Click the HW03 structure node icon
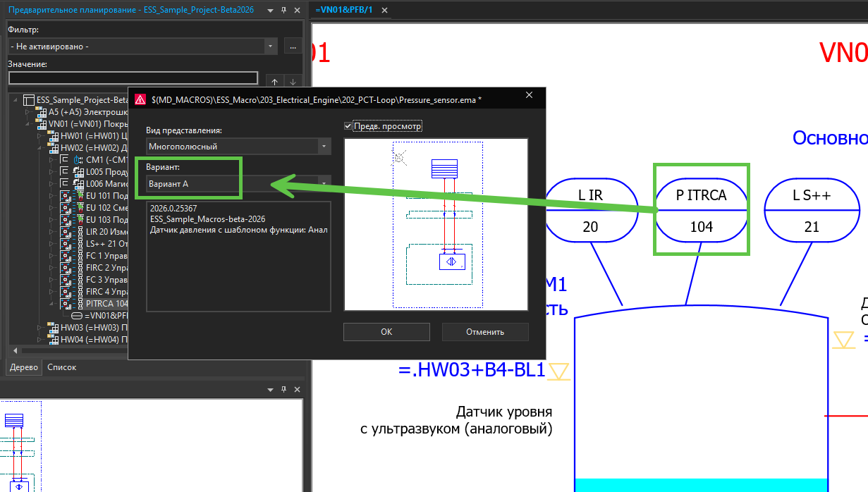Screen dimensions: 868x492 (53, 328)
